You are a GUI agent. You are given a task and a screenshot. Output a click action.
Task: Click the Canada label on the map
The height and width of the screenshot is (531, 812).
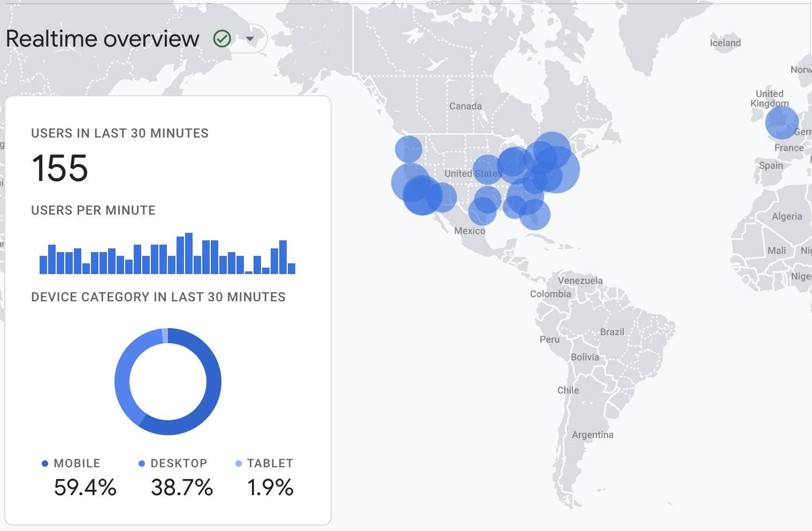click(x=465, y=106)
